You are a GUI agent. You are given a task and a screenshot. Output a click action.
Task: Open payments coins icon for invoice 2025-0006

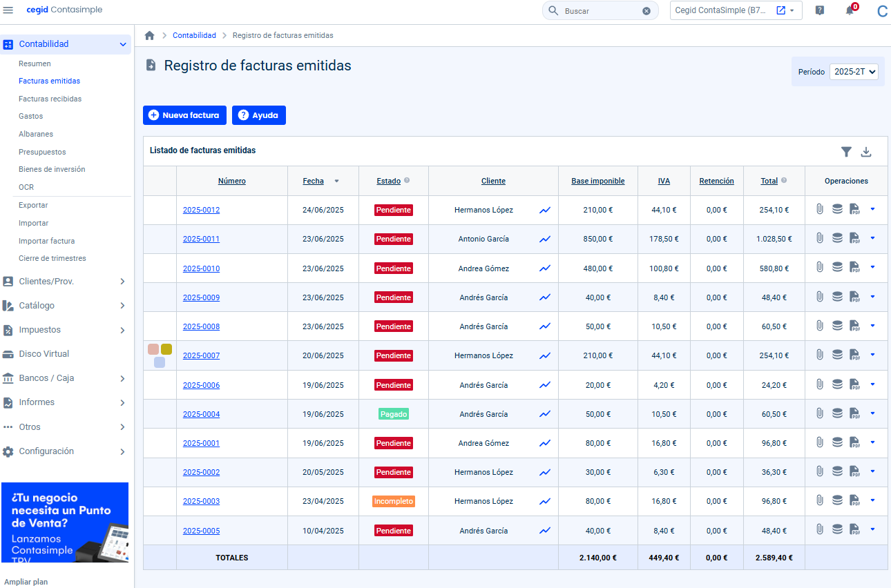(x=837, y=384)
